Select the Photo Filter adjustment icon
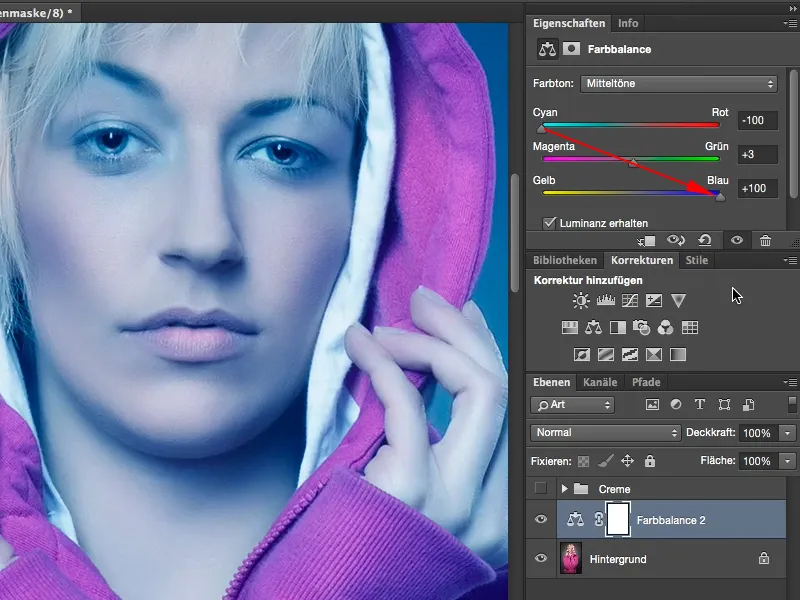 pos(639,326)
